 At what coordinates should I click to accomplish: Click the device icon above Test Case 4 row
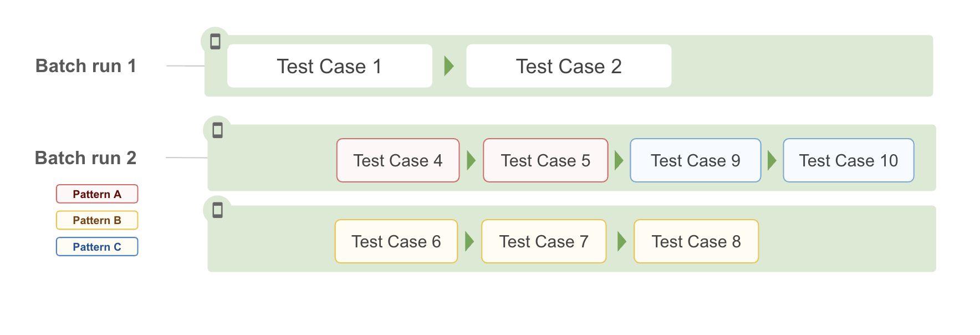pyautogui.click(x=217, y=130)
